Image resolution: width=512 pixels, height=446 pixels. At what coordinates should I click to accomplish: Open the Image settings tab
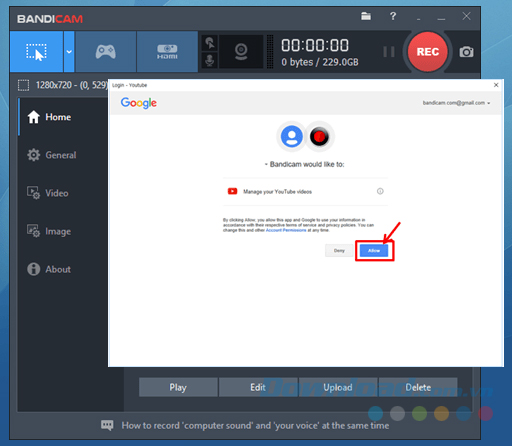tap(63, 231)
